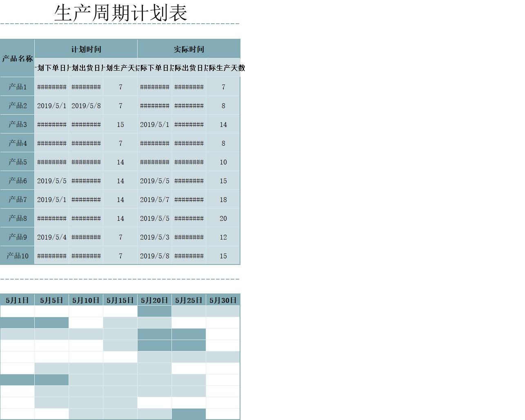Click the 计划时间 merged header
Image resolution: width=525 pixels, height=420 pixels.
[86, 49]
